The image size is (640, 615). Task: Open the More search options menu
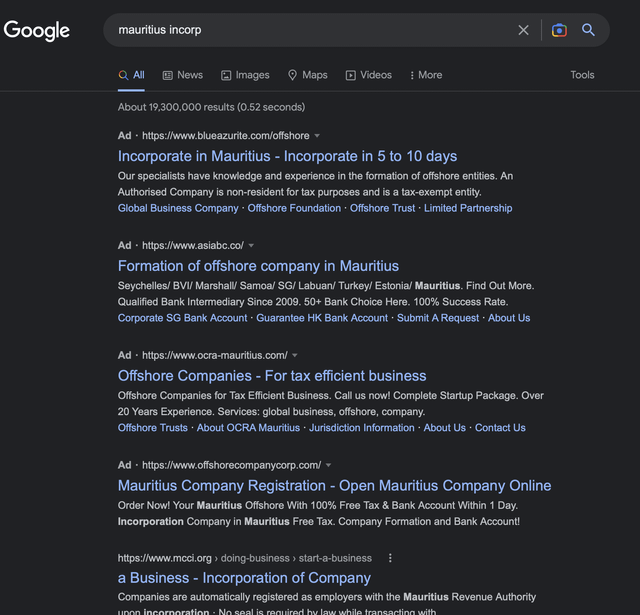[426, 75]
